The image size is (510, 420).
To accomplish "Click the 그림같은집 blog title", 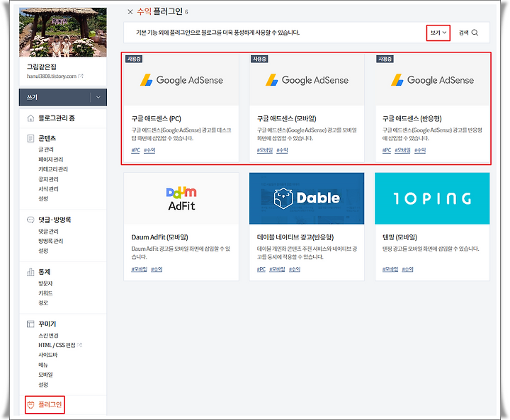I will tap(42, 67).
